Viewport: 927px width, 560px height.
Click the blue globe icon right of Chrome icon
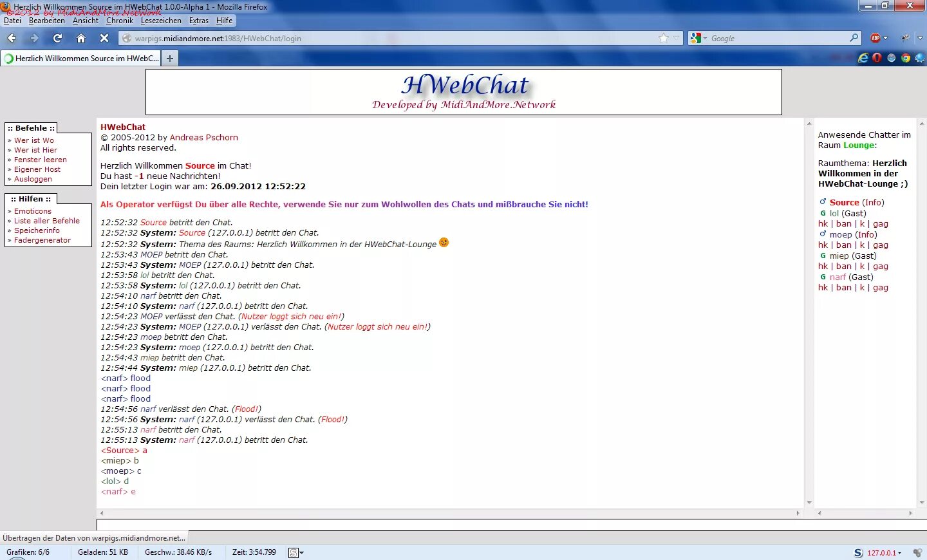pyautogui.click(x=920, y=58)
